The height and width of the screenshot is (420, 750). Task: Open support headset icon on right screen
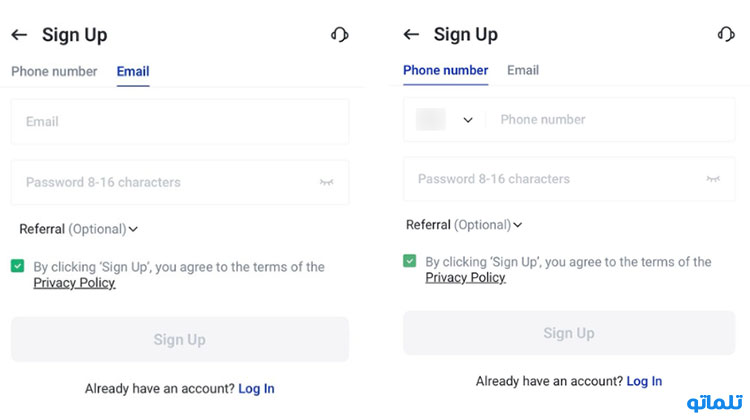click(726, 34)
